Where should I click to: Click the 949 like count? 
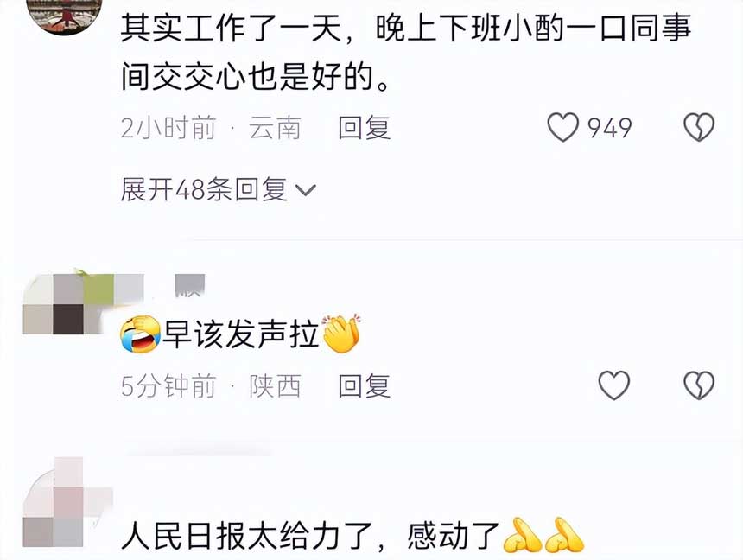click(610, 128)
